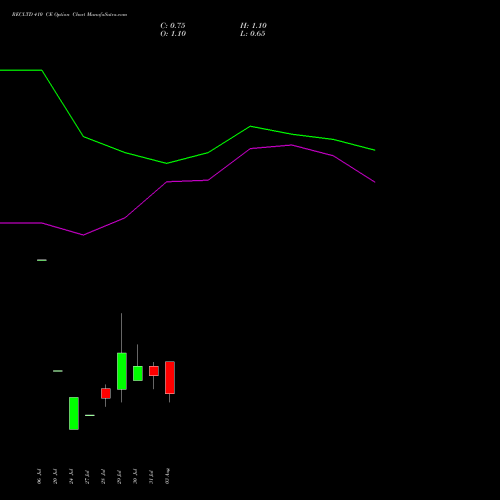Select the open value O: 1.10
The height and width of the screenshot is (500, 500).
click(173, 34)
